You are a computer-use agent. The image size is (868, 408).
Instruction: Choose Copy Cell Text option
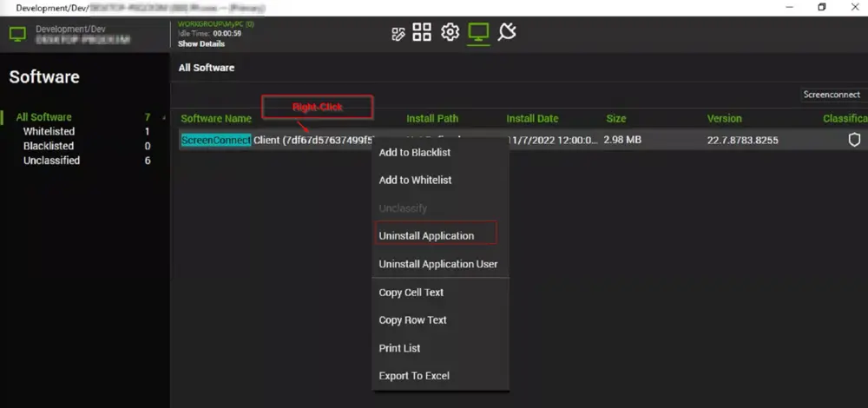click(x=411, y=293)
